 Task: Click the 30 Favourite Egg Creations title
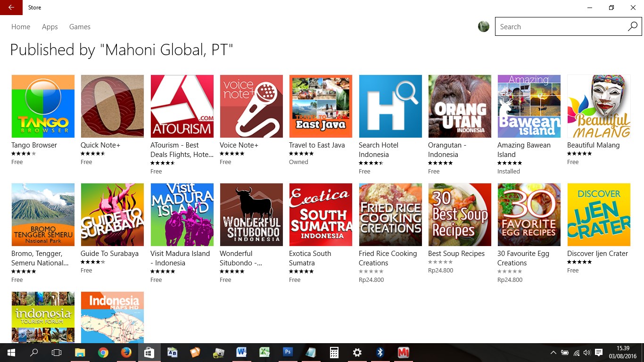coord(523,258)
